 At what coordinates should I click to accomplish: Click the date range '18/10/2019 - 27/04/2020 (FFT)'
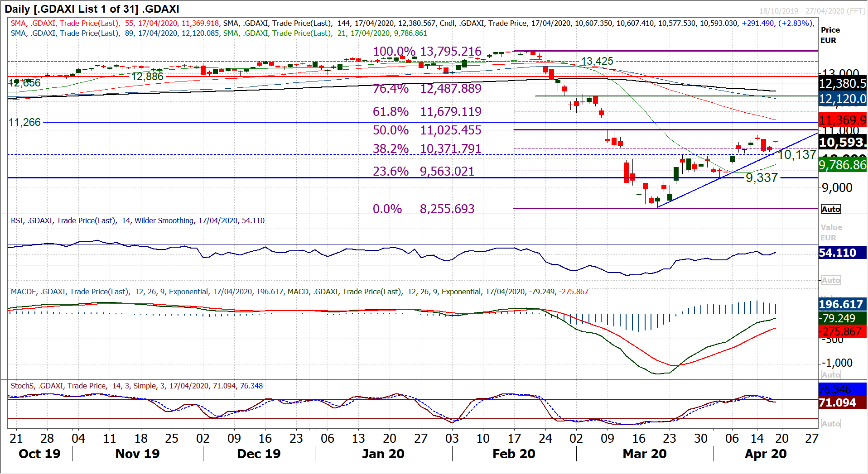(x=812, y=11)
